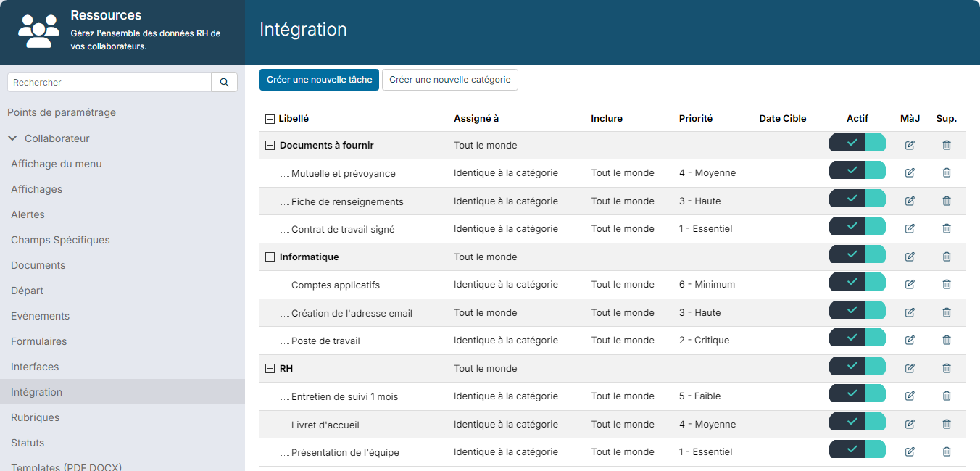Open Évènements in the sidebar
980x471 pixels.
tap(41, 316)
